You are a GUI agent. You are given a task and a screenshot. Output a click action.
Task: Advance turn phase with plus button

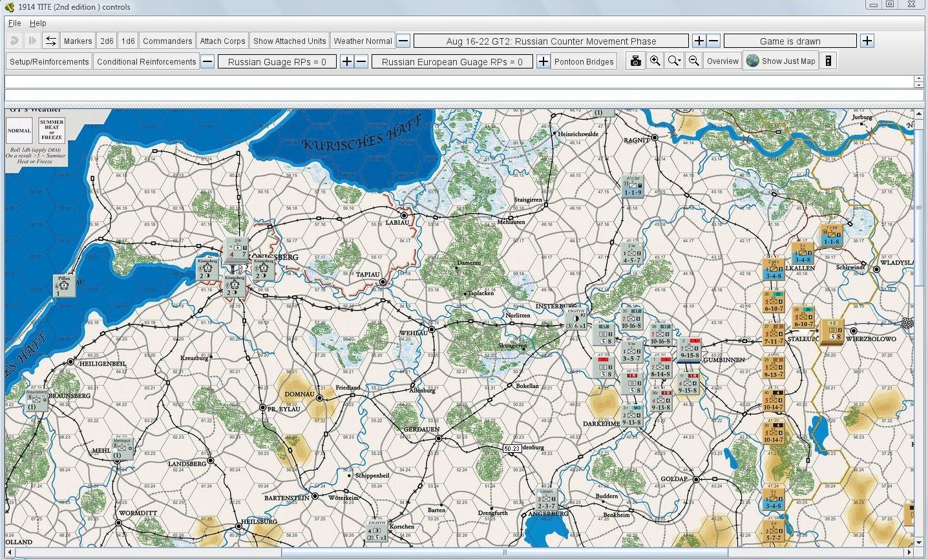click(699, 41)
